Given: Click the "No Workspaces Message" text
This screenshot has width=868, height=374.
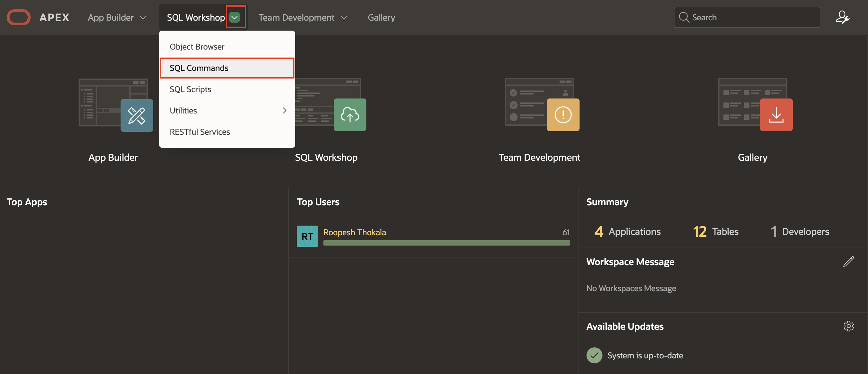Looking at the screenshot, I should click(x=631, y=288).
